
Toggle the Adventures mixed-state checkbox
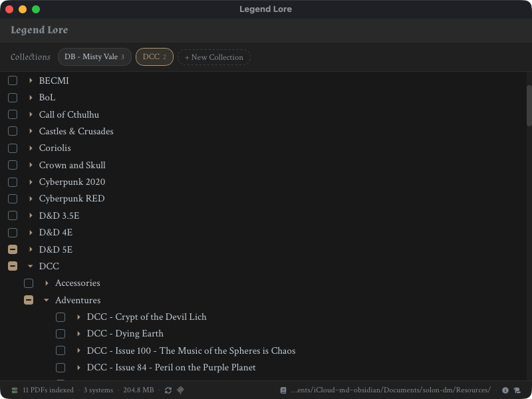coord(29,300)
